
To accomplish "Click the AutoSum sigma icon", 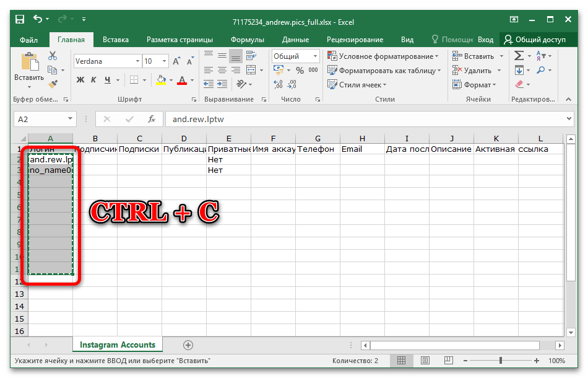I will pos(519,56).
